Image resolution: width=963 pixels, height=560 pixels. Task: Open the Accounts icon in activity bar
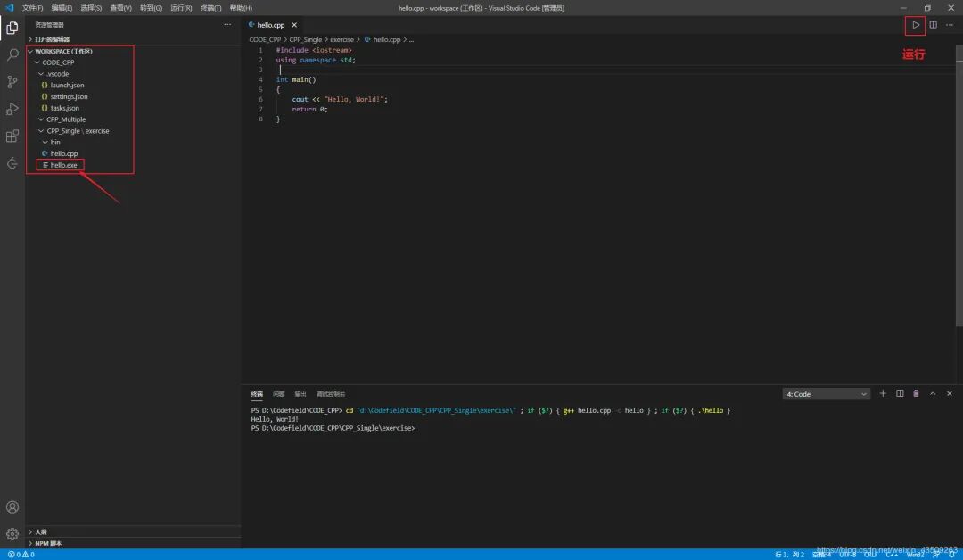[12, 507]
